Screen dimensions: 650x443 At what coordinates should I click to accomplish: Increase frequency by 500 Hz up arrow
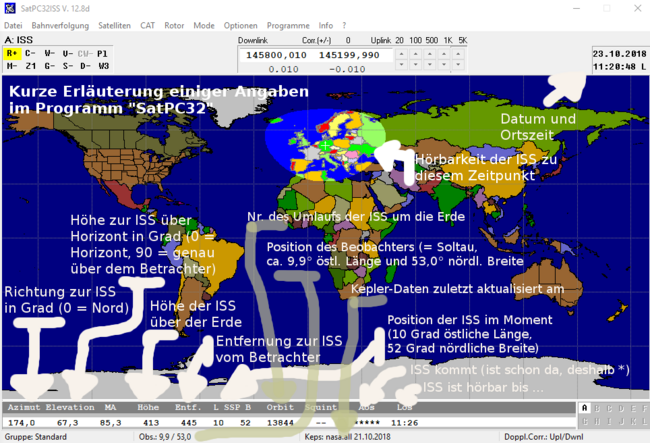coord(430,54)
